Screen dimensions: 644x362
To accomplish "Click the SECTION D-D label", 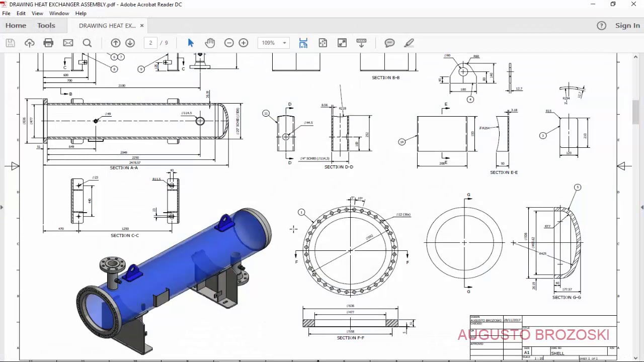I will tap(339, 167).
